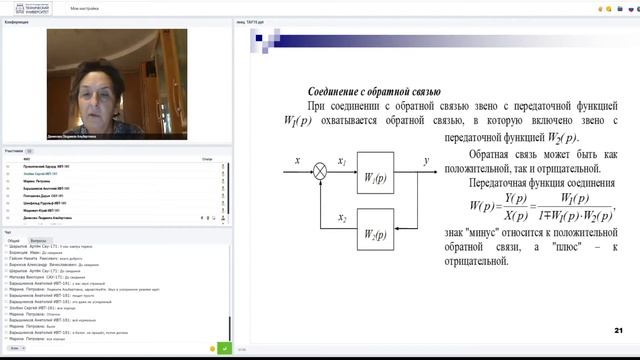
Task: Click status person icon for Злобин Сергей
Action: (x=223, y=174)
